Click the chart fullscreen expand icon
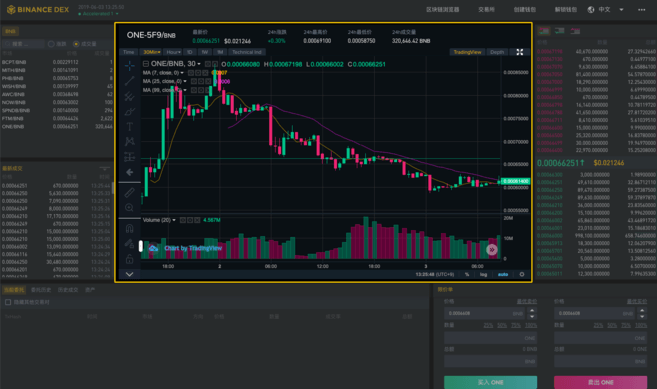657x389 pixels. coord(520,52)
